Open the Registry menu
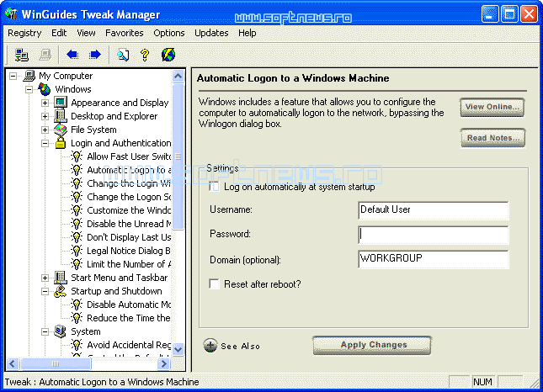Screen dimensions: 543x392 [24, 33]
